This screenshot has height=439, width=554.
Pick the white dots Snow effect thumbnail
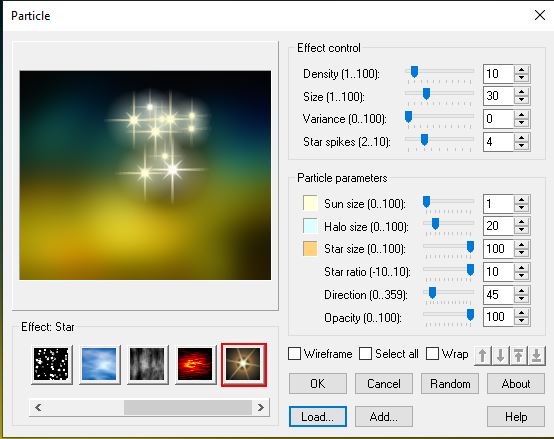tap(51, 364)
